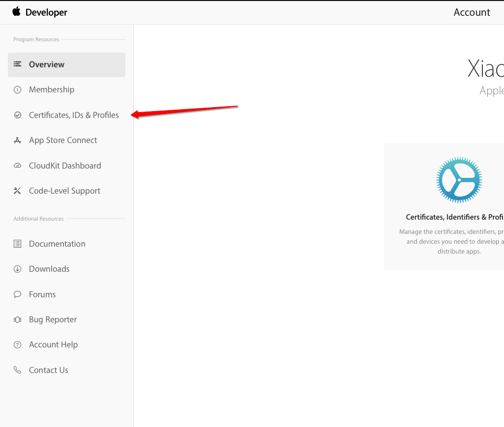Click the blue gear Certificates card icon
Viewport: 504px width, 427px height.
459,180
